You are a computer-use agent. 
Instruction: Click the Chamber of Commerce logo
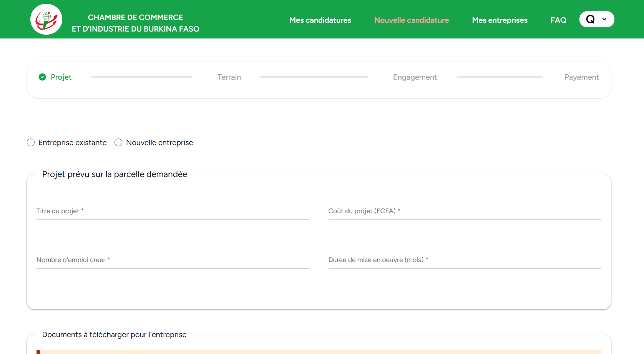pyautogui.click(x=46, y=19)
